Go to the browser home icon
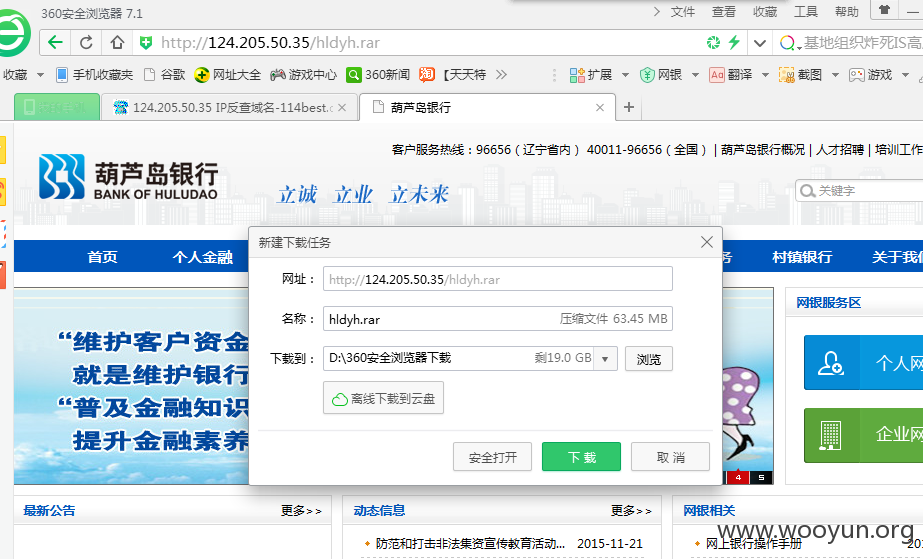 pos(117,42)
